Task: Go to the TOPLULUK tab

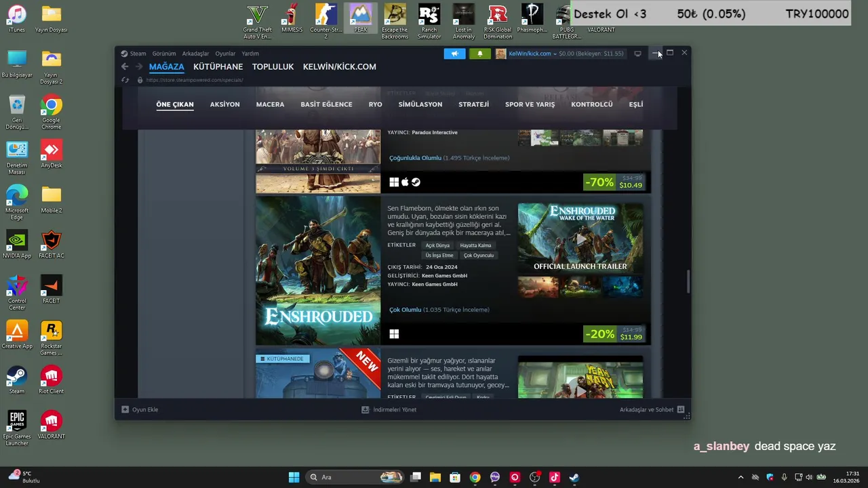Action: 273,66
